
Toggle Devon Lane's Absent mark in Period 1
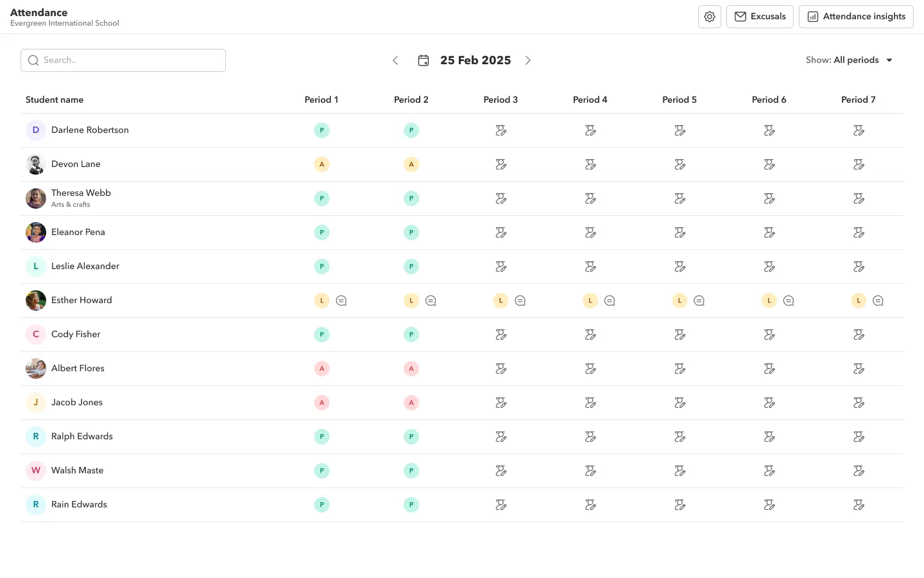tap(321, 164)
